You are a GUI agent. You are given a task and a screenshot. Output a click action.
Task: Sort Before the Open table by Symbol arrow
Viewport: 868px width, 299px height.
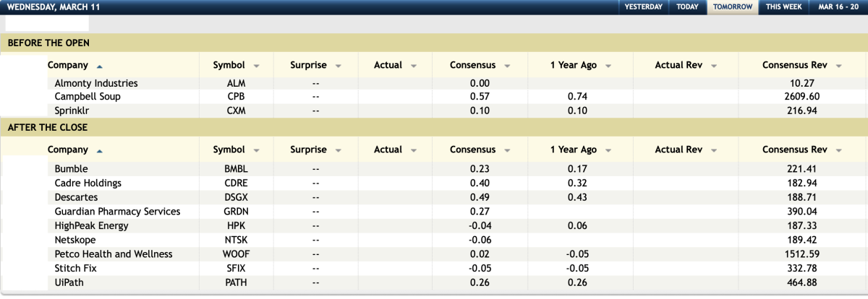257,66
